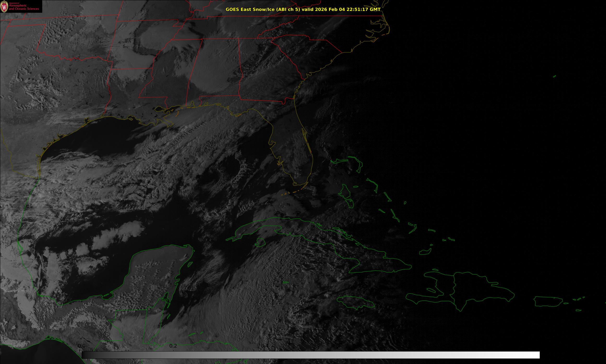Click the 0.0 colorbar label
Screen dimensions: 606x364
click(82, 346)
